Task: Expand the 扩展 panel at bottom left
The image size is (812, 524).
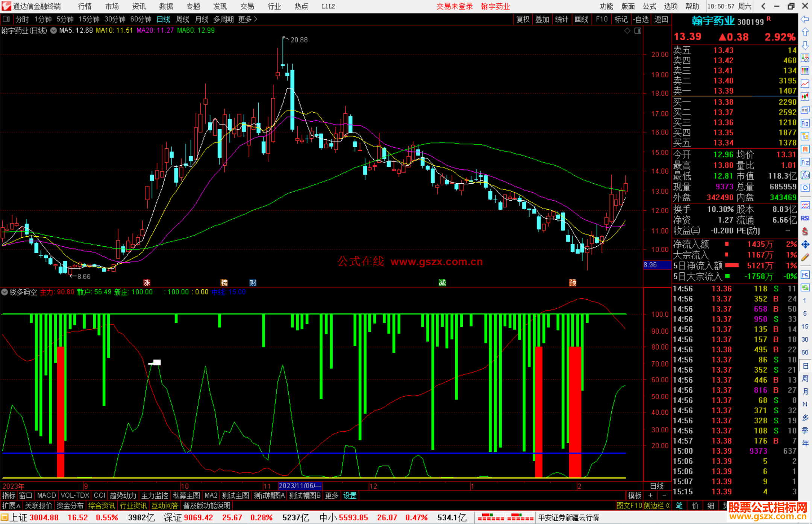Action: (11, 506)
